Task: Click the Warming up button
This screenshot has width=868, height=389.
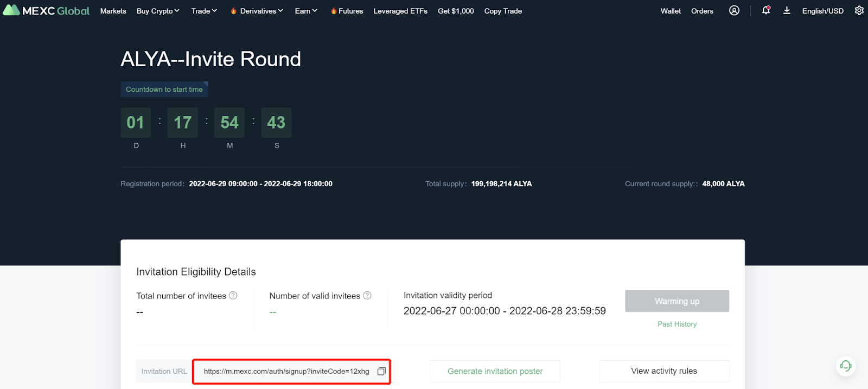Action: (677, 301)
